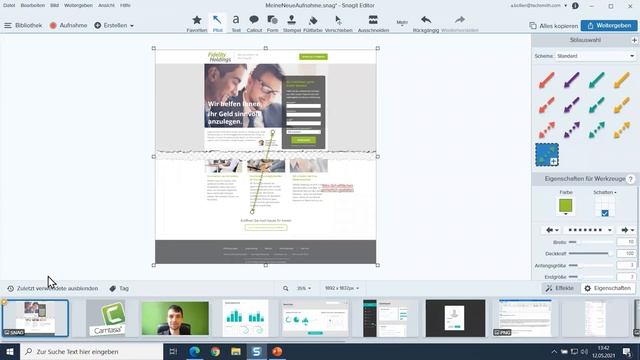
Task: Toggle the Effekte panel
Action: pyautogui.click(x=560, y=288)
